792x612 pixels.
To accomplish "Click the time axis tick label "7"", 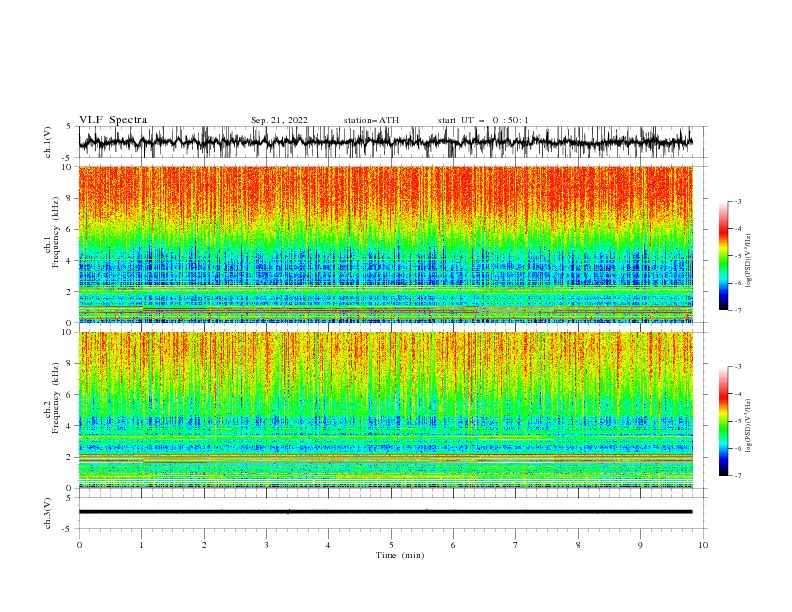I will tap(516, 545).
